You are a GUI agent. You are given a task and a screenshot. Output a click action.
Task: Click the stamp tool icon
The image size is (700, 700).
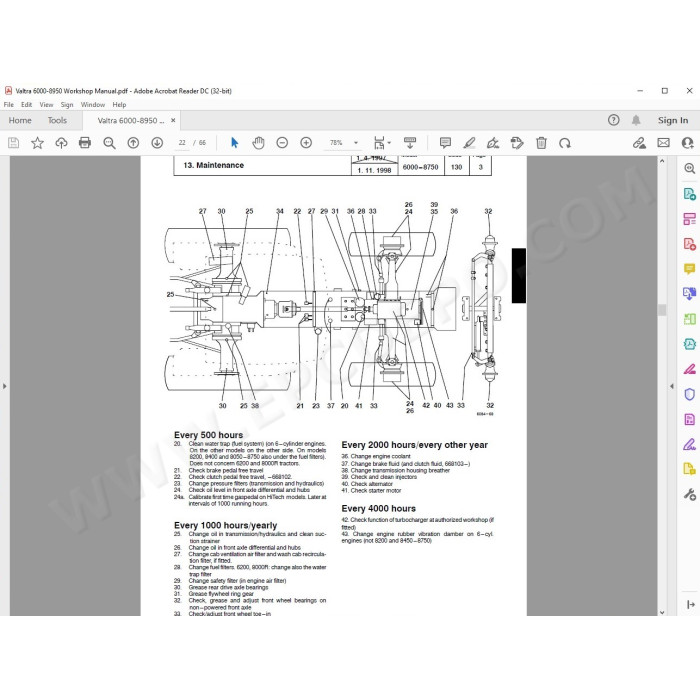coord(517,143)
